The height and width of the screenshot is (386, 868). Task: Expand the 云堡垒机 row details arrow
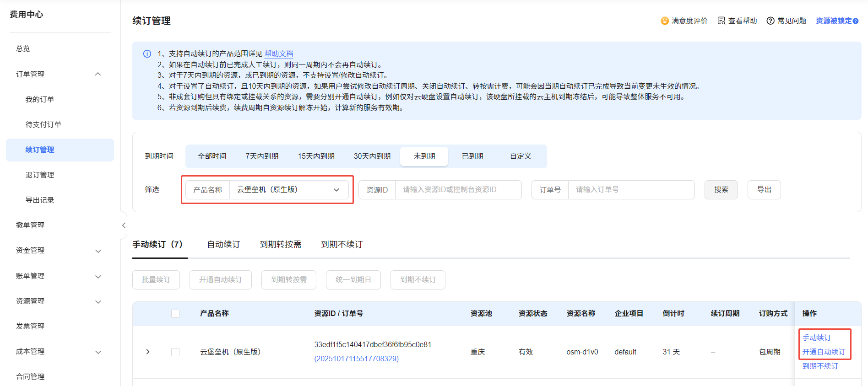pos(148,352)
